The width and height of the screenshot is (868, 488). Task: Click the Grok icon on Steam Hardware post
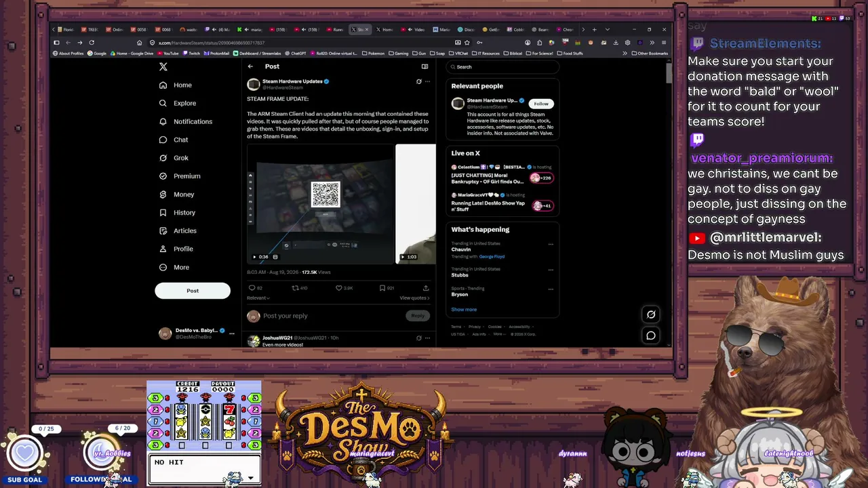pyautogui.click(x=418, y=81)
